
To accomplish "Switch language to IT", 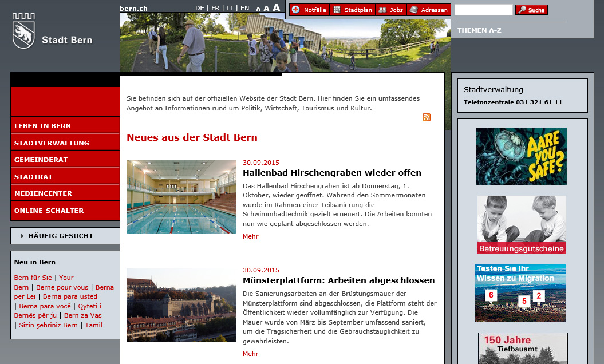I will (230, 8).
